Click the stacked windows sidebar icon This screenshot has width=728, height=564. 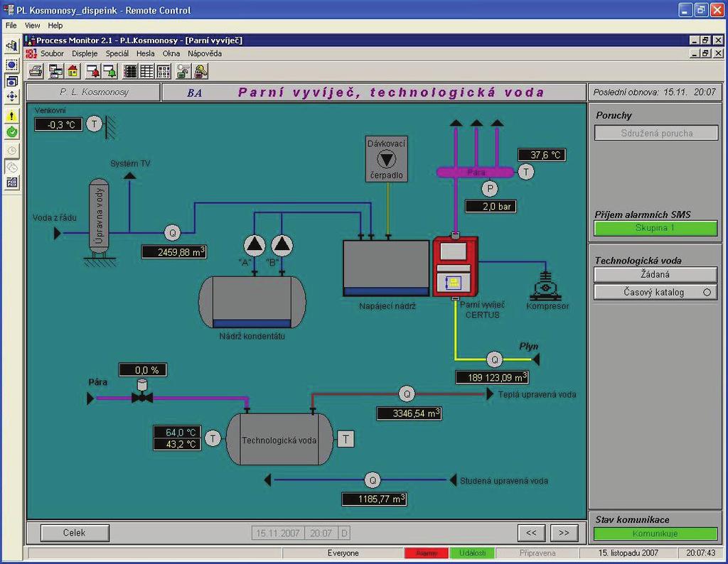[x=12, y=81]
